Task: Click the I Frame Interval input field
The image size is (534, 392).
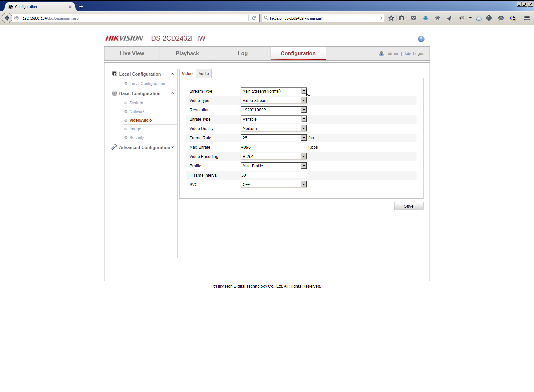Action: [x=274, y=175]
